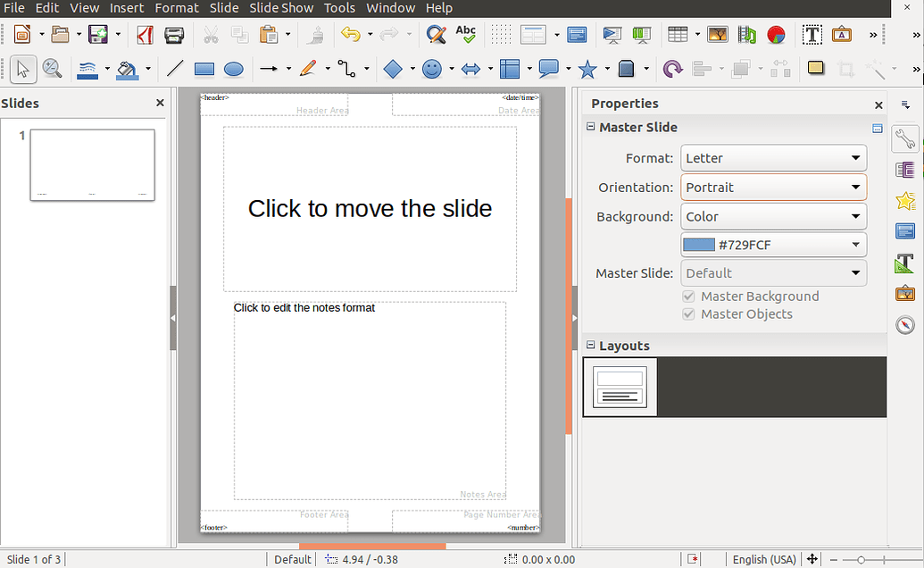Click the Print icon in toolbar

[x=174, y=35]
